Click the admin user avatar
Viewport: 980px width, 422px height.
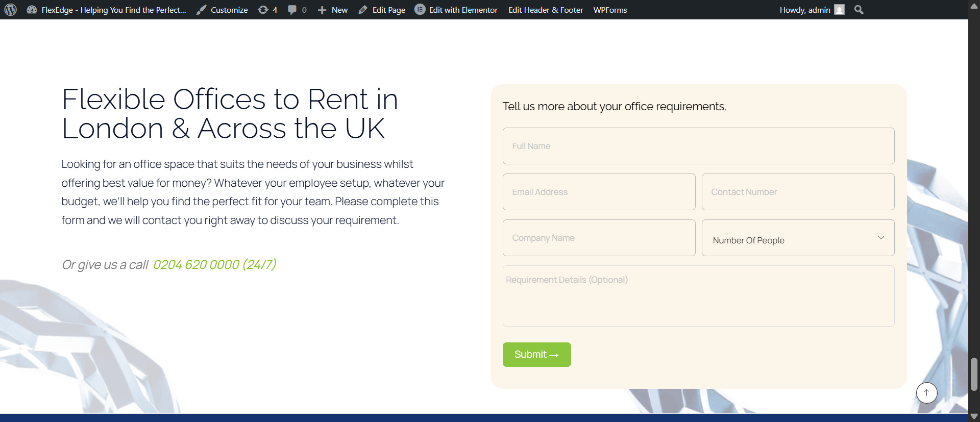(x=839, y=10)
